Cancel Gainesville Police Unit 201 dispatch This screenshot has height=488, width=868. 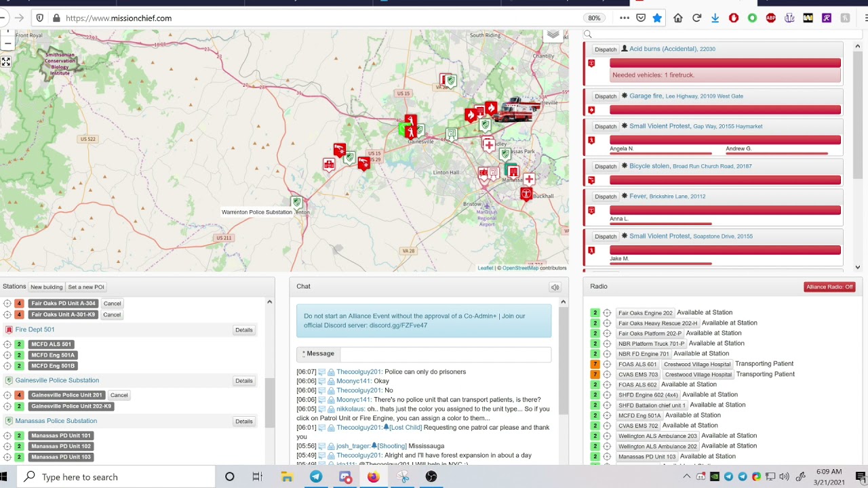click(119, 395)
